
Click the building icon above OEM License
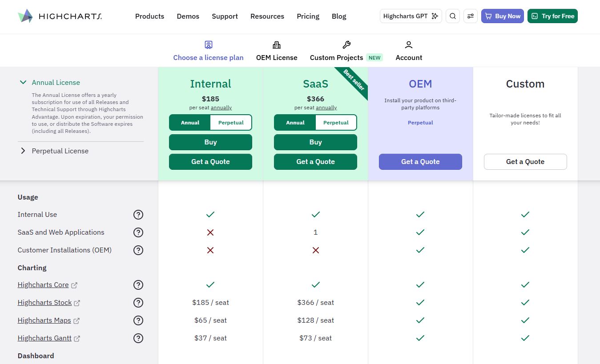(x=277, y=44)
